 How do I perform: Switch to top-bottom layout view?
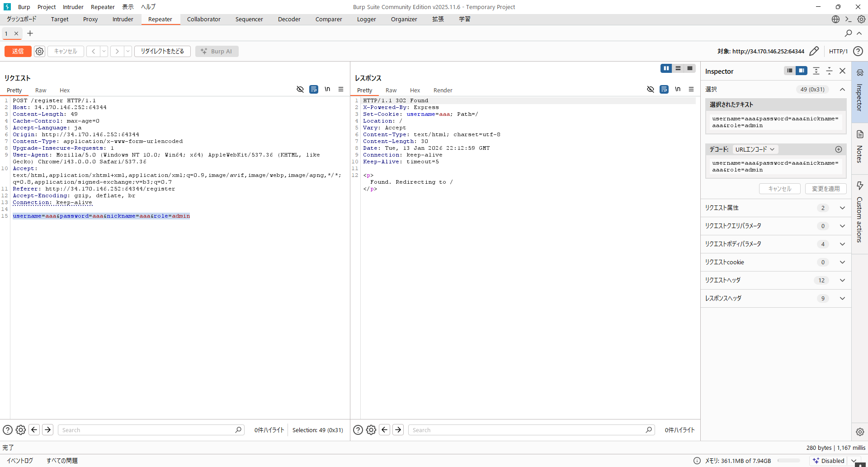tap(678, 68)
